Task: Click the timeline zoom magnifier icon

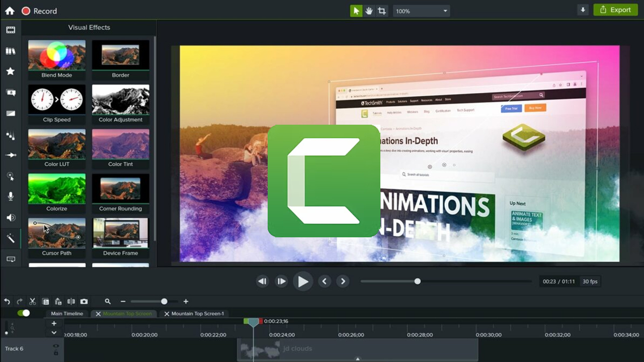Action: point(108,302)
